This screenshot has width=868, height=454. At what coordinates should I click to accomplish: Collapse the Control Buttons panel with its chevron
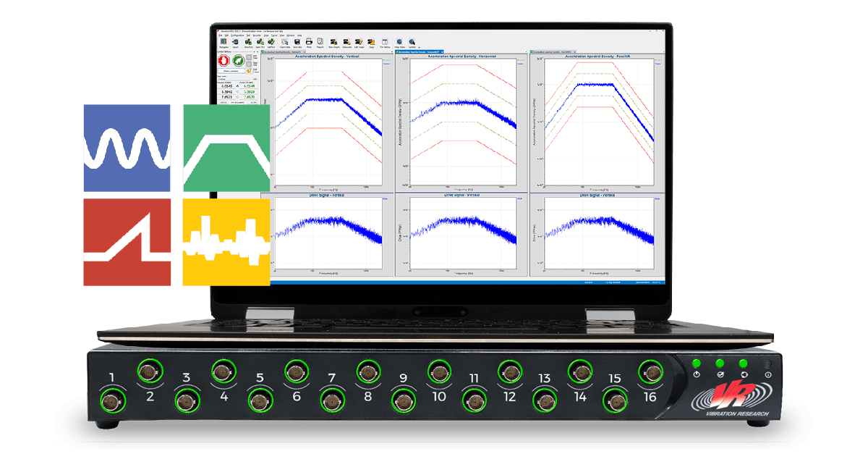point(254,51)
